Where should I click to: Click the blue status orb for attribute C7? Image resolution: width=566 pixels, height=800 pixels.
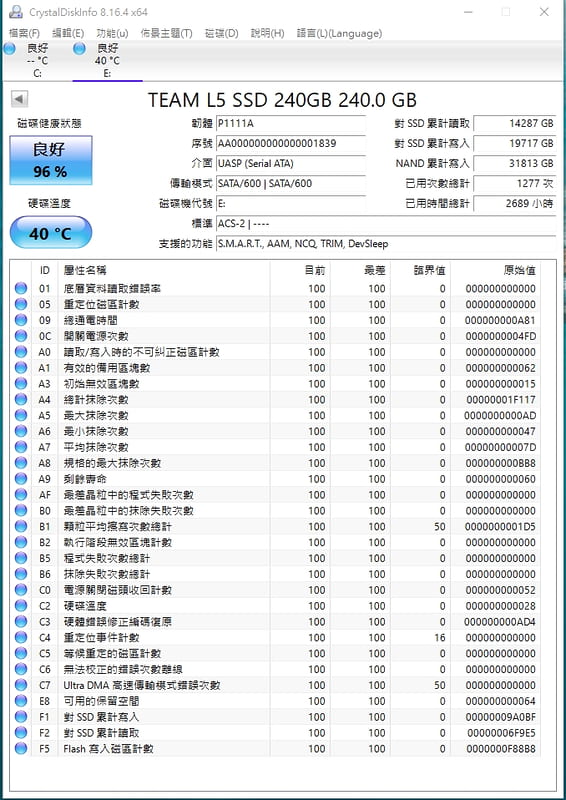point(21,685)
